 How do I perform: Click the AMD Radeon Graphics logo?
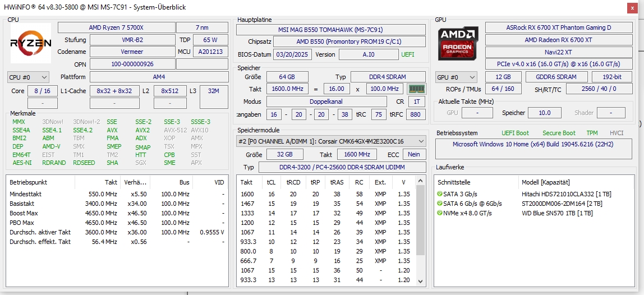pyautogui.click(x=458, y=43)
